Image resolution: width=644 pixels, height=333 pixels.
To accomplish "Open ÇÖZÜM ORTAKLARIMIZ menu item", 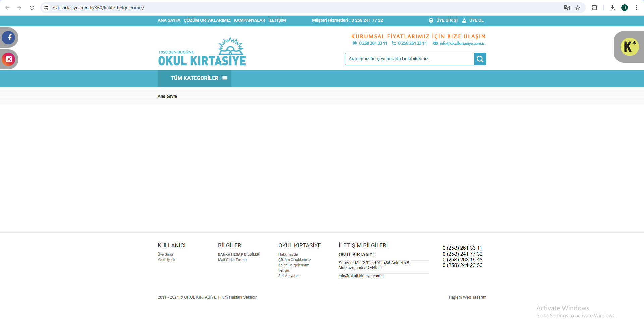I will pyautogui.click(x=207, y=20).
